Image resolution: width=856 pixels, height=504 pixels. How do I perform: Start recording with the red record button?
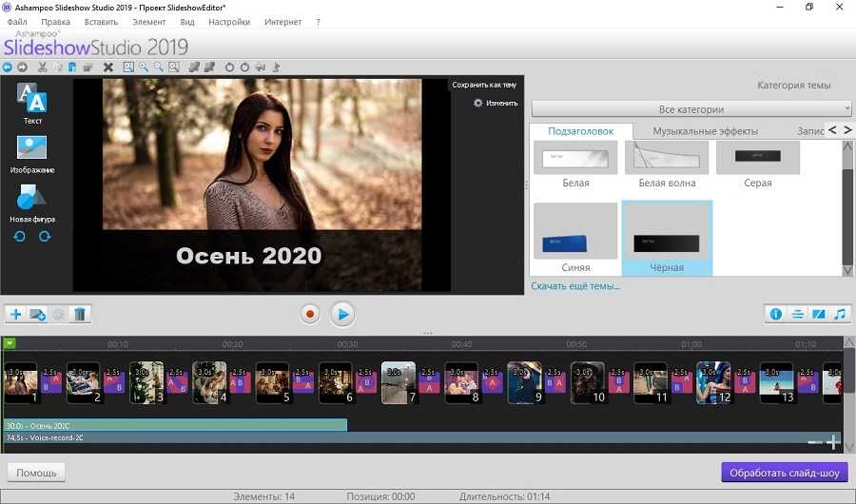coord(309,314)
